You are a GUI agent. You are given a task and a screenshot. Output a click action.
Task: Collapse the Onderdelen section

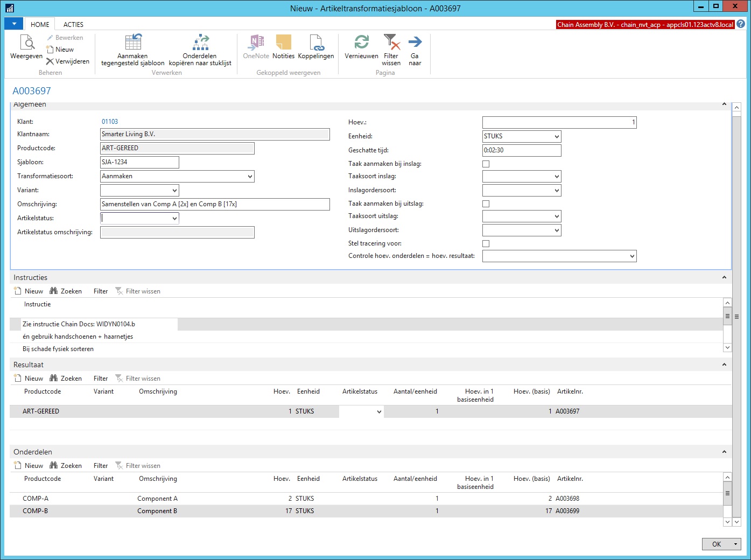(724, 452)
